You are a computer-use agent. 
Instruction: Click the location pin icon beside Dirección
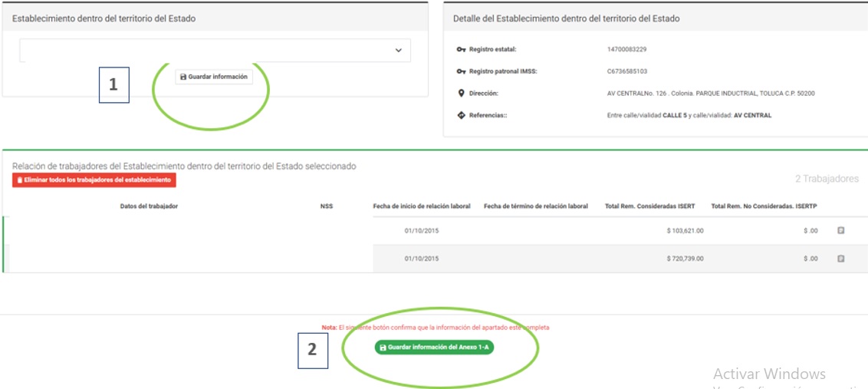point(461,94)
